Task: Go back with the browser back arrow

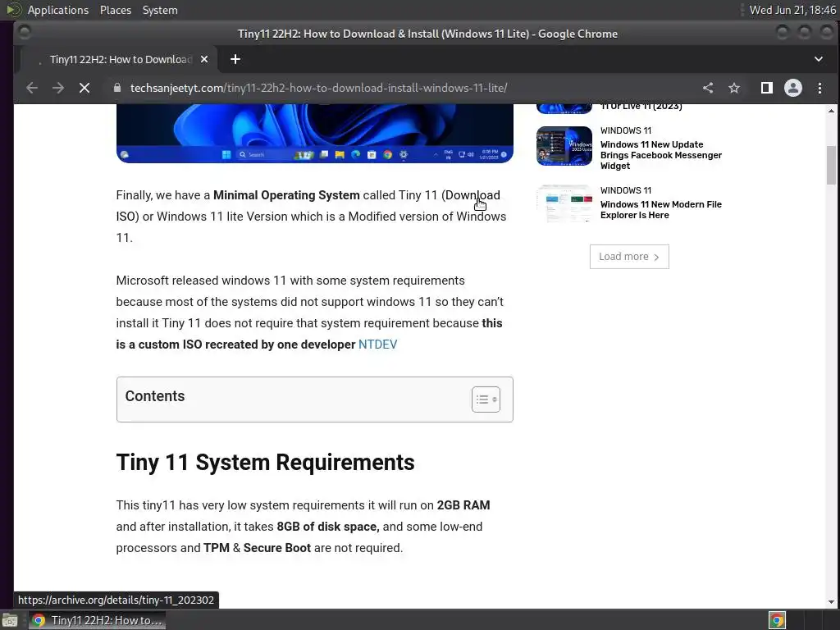Action: pos(32,88)
